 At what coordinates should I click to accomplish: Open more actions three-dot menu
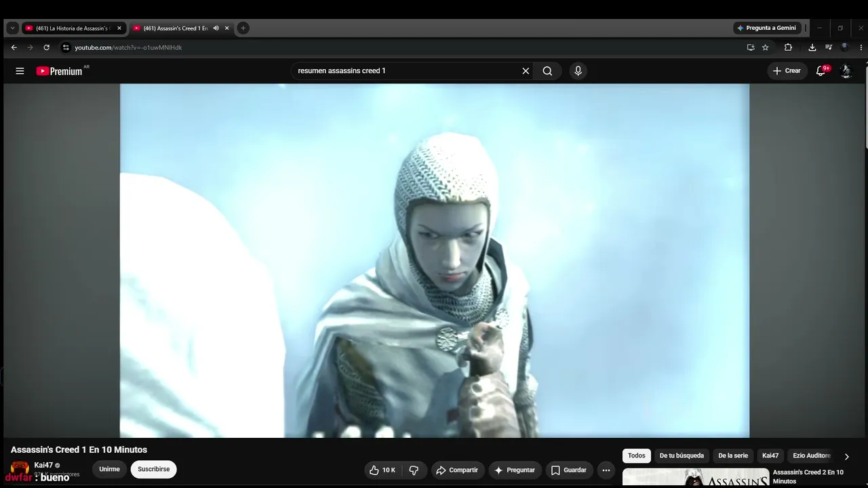(x=606, y=470)
